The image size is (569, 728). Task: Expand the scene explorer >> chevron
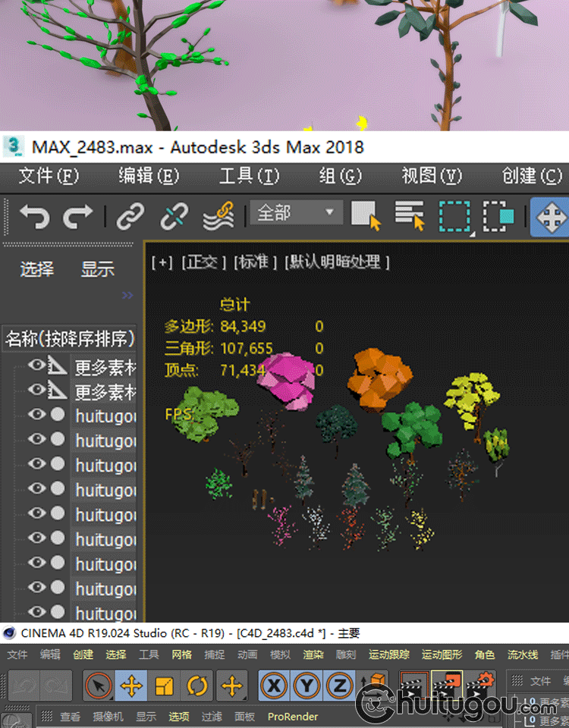click(x=127, y=295)
